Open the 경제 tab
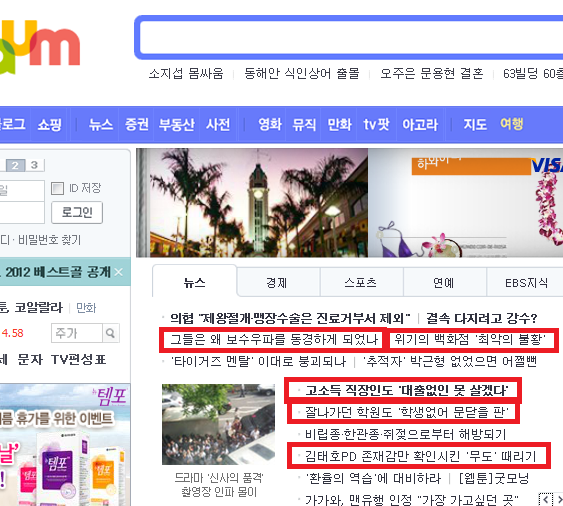563x506 pixels. [x=276, y=283]
